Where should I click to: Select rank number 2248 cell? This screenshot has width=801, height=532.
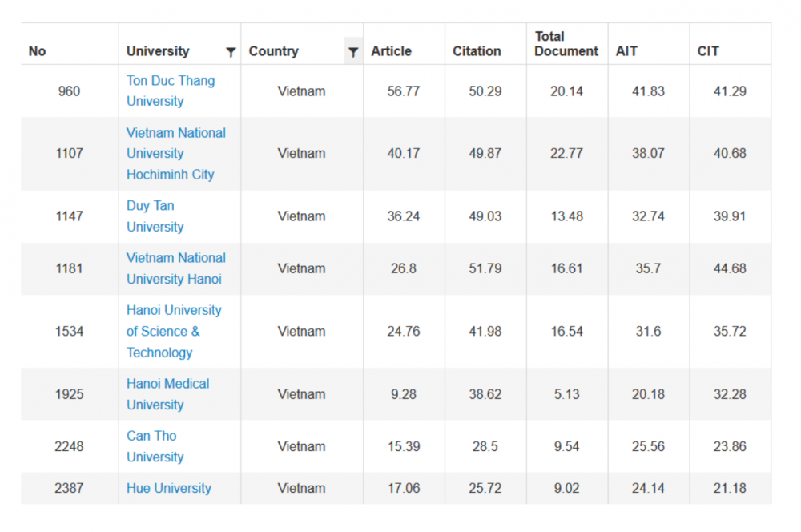pos(70,446)
